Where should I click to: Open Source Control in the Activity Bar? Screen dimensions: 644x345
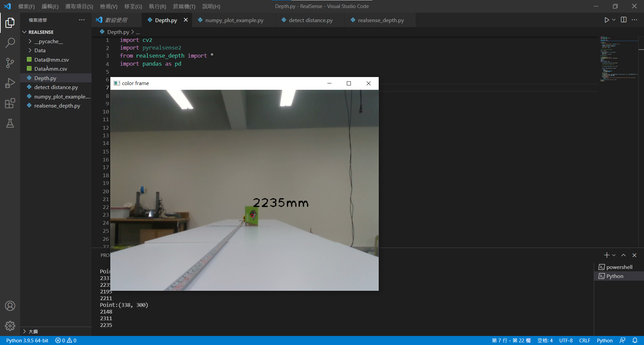(x=10, y=63)
